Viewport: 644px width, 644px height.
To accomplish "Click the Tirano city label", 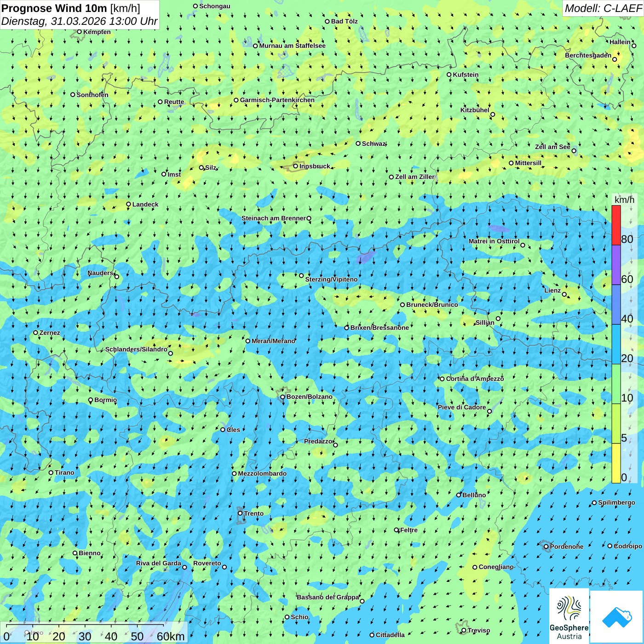I will 64,472.
